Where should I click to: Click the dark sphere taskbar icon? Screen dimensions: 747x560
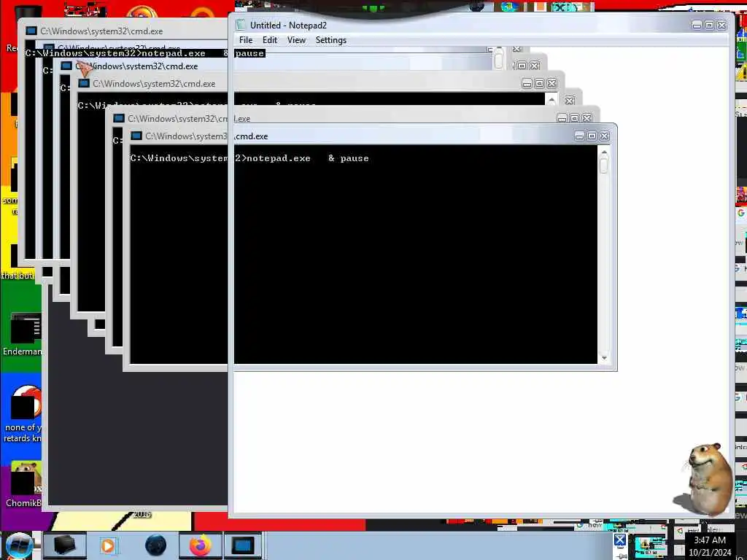[155, 545]
